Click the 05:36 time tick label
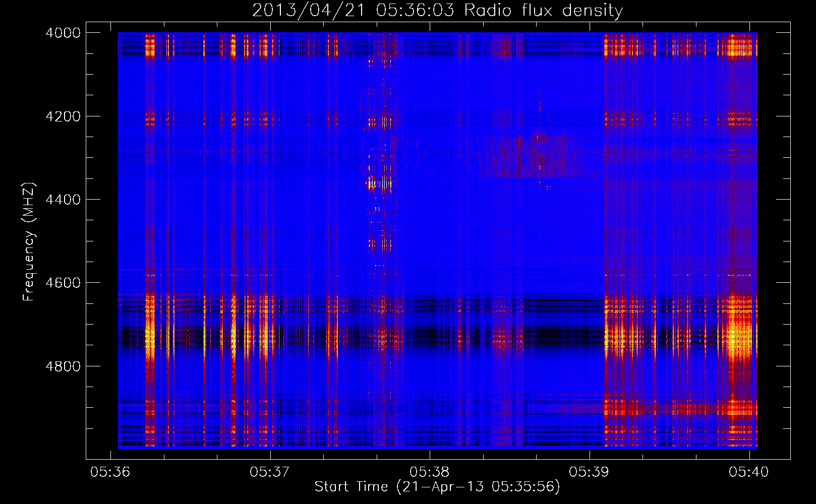816x504 pixels. (110, 472)
